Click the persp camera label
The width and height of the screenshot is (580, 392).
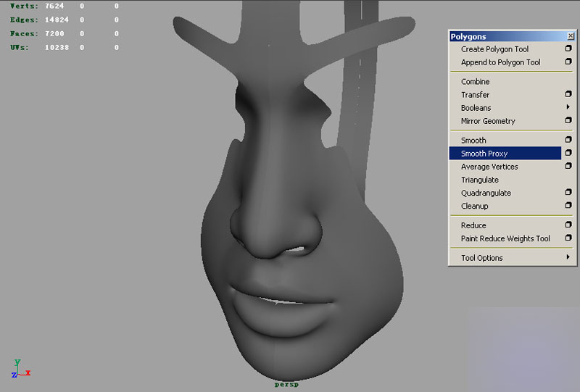pyautogui.click(x=286, y=385)
